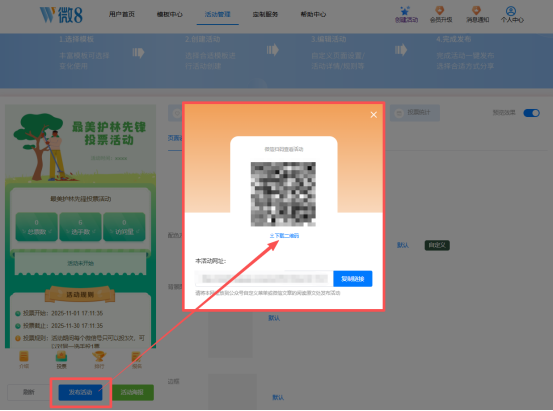The image size is (553, 411).
Task: Click the 投票 icon in phone preview
Action: coord(61,359)
